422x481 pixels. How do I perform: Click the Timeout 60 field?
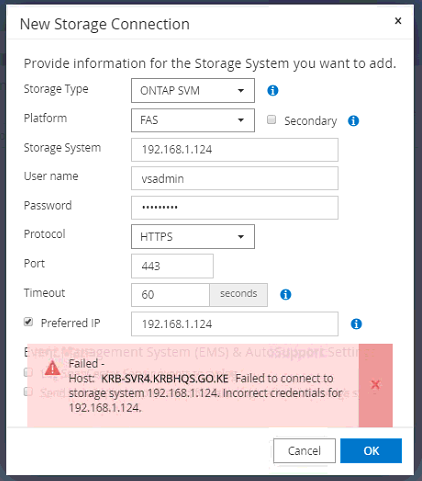170,295
